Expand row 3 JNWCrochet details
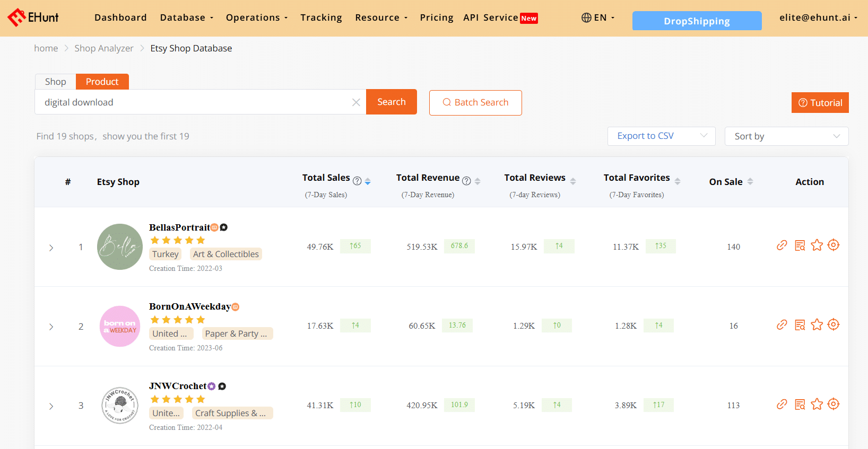Image resolution: width=868 pixels, height=449 pixels. (51, 406)
